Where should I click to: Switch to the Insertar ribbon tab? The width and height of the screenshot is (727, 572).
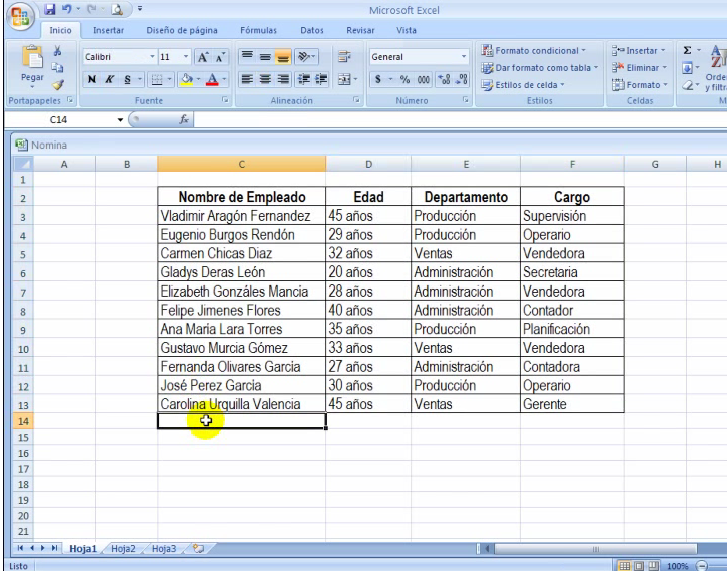point(108,30)
